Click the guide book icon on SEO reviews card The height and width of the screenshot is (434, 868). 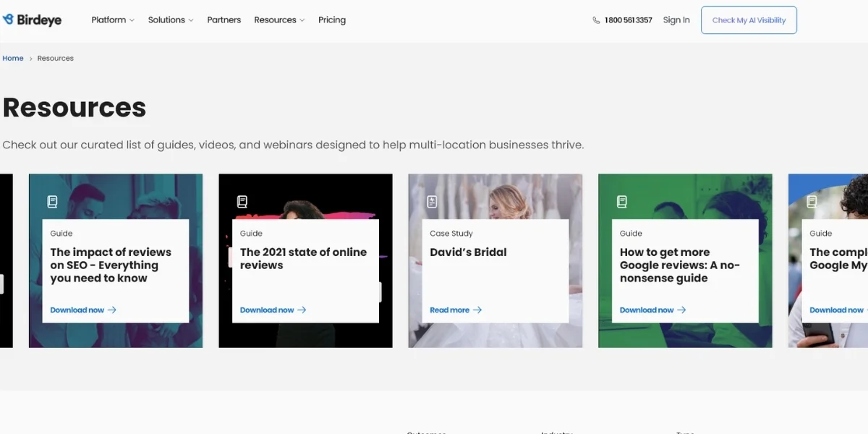(x=52, y=202)
